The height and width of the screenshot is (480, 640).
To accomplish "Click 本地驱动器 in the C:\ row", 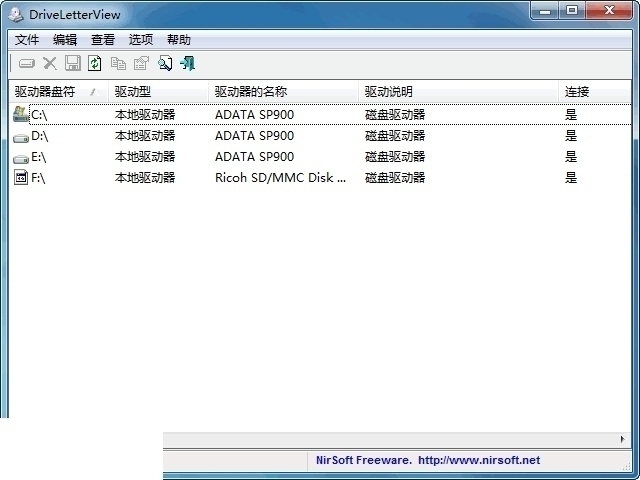I will point(145,115).
